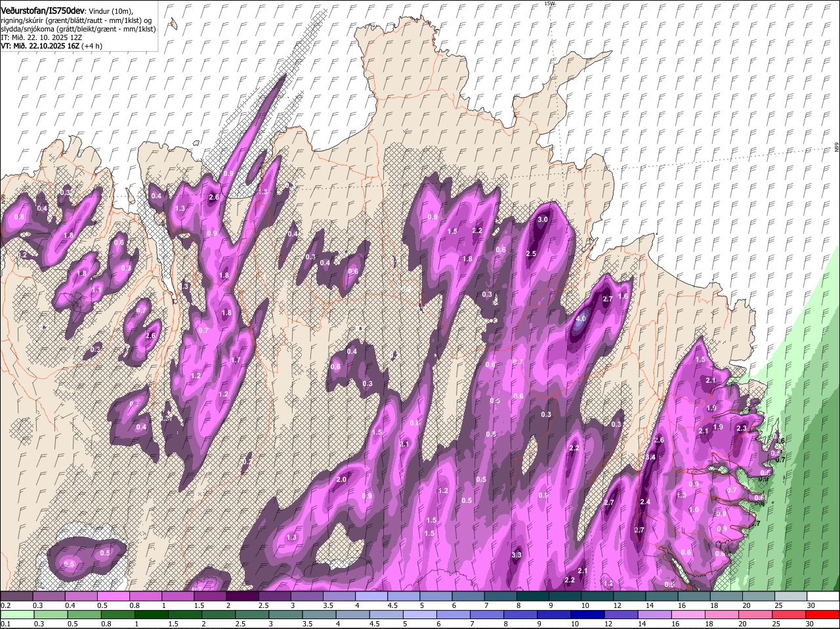This screenshot has width=840, height=629.
Task: Click the 15W longitude label
Action: [x=549, y=4]
